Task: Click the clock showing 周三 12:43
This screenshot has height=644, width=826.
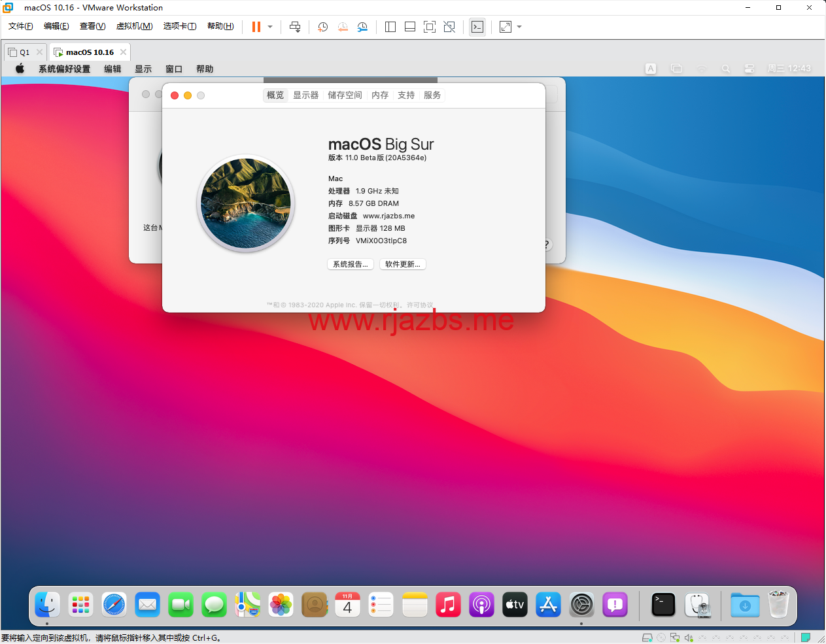Action: pyautogui.click(x=789, y=69)
